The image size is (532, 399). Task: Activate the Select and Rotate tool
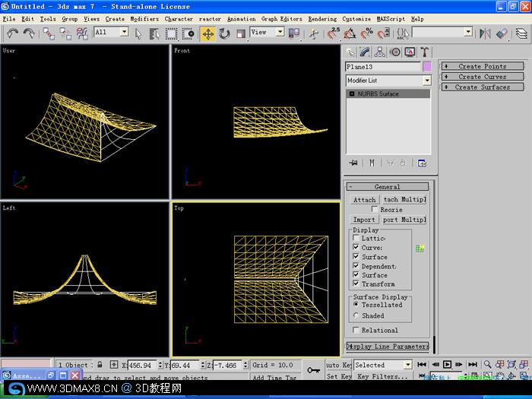[x=224, y=33]
